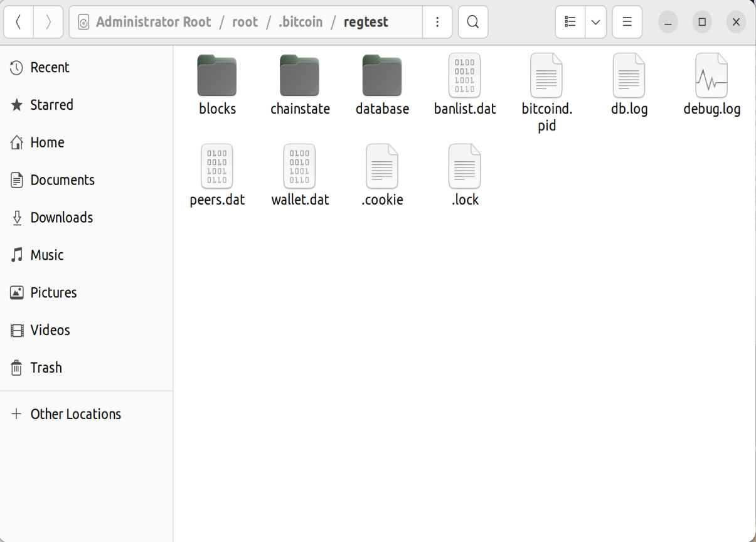Open the hamburger main menu
The image size is (756, 542).
627,23
